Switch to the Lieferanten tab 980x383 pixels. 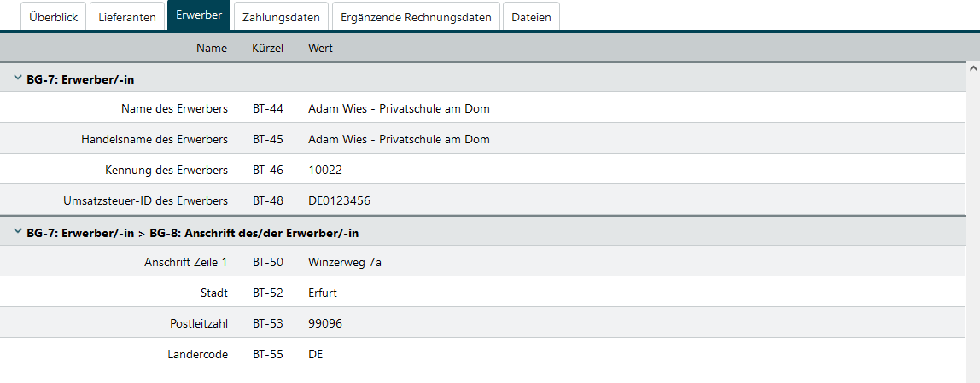point(126,17)
